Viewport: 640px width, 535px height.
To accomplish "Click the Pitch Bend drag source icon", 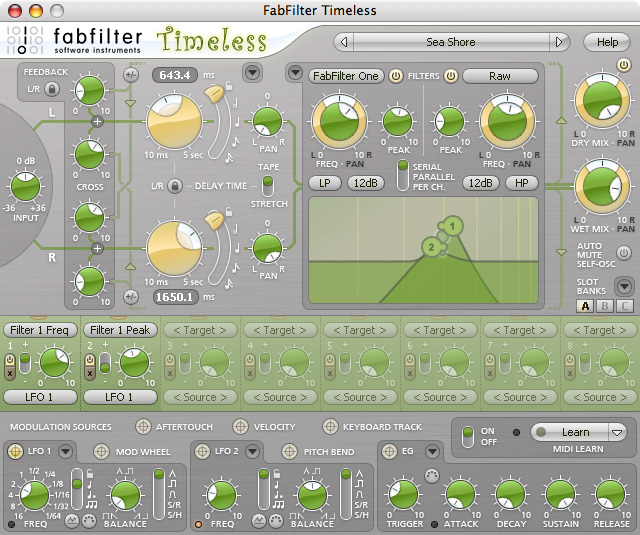I will click(x=289, y=451).
